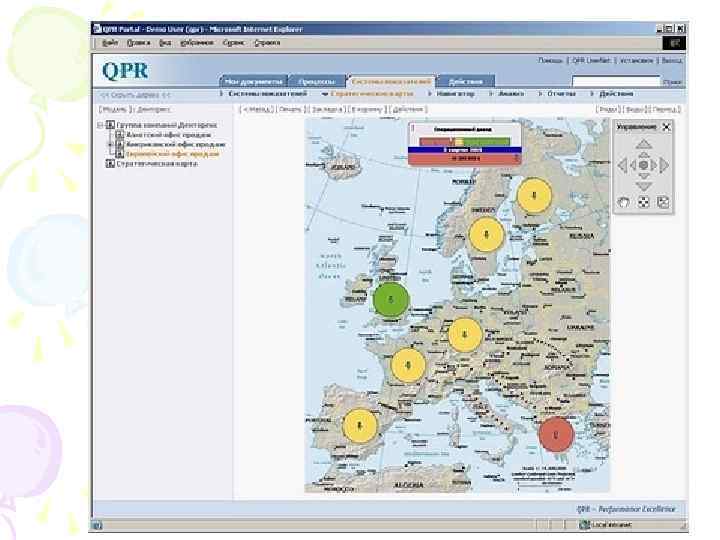Click the fit-to-view icon in control panel
Screen dimensions: 720x540
coord(643,202)
